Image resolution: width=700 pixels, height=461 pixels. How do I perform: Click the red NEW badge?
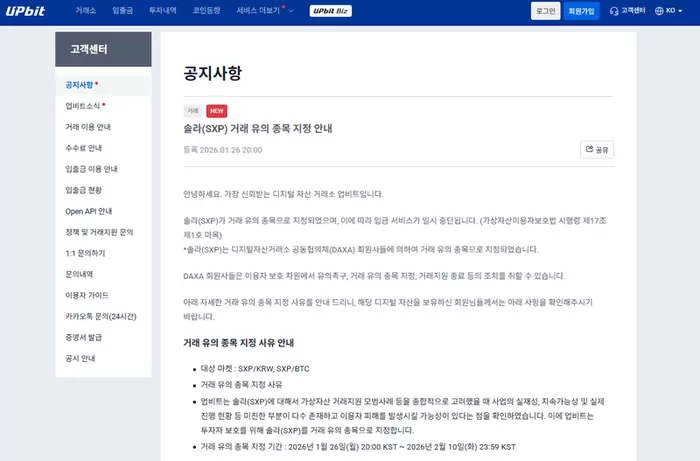pos(217,111)
